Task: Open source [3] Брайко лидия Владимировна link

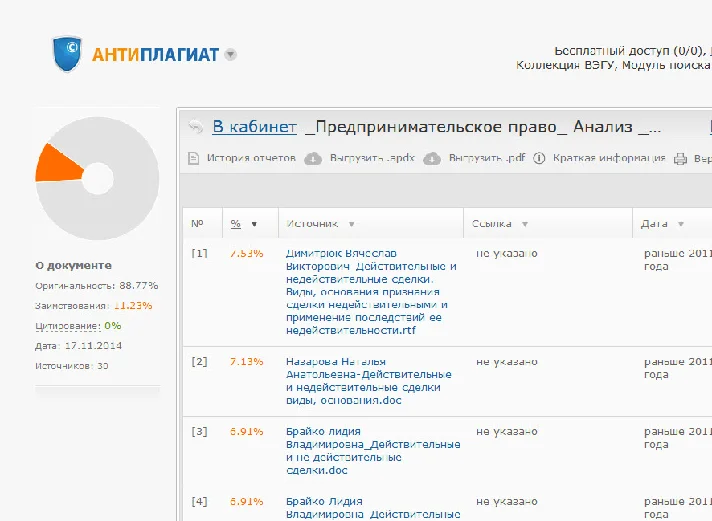Action: point(373,451)
